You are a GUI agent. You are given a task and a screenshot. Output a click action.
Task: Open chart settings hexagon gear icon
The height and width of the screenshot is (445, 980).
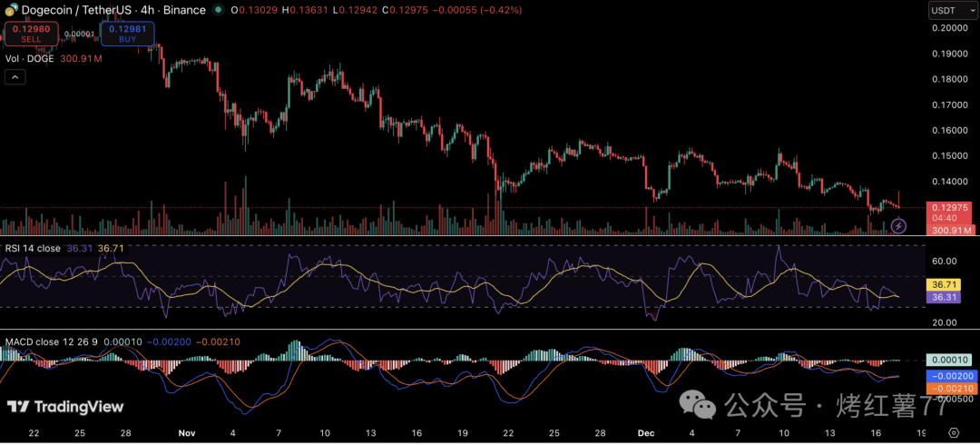coord(954,432)
